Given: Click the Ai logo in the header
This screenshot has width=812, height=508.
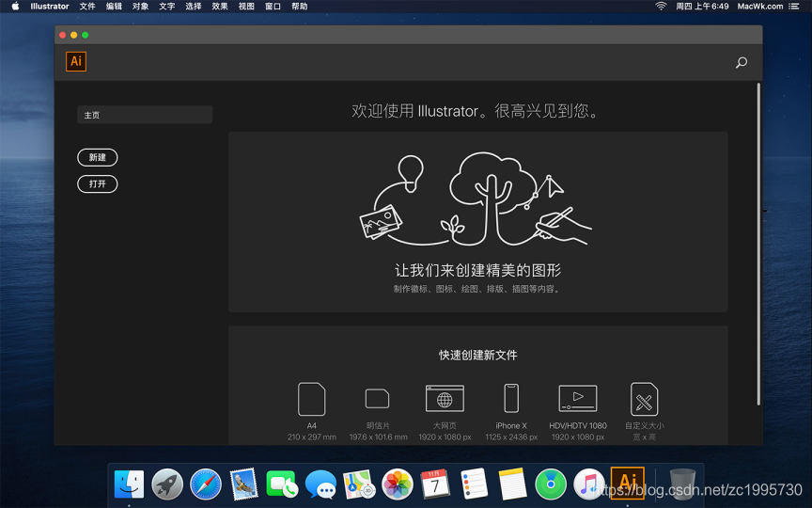Looking at the screenshot, I should point(76,62).
